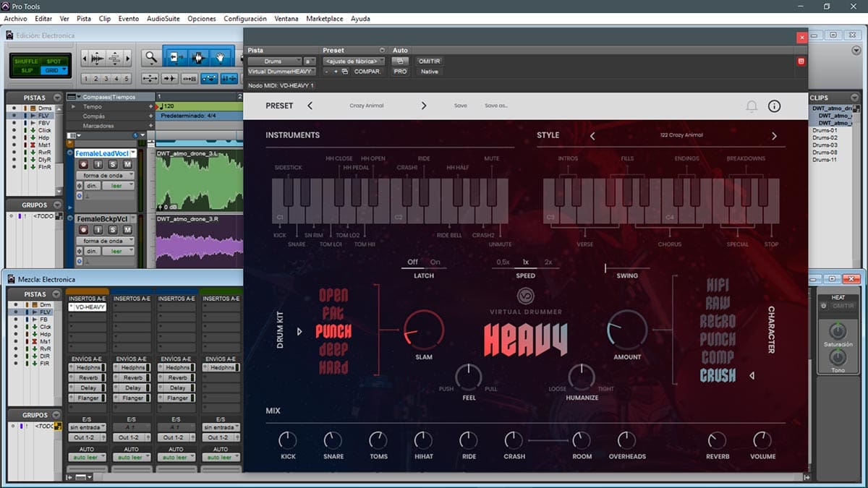Image resolution: width=868 pixels, height=488 pixels.
Task: Select the Grabber hand tool
Action: (x=221, y=57)
